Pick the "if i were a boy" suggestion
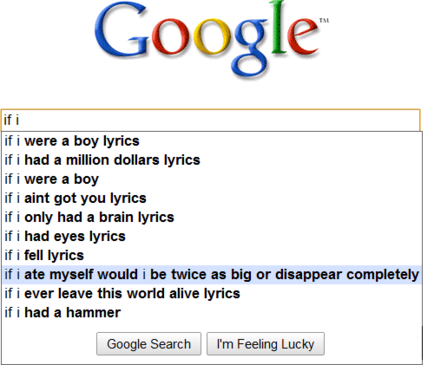The width and height of the screenshot is (427, 365). [212, 179]
